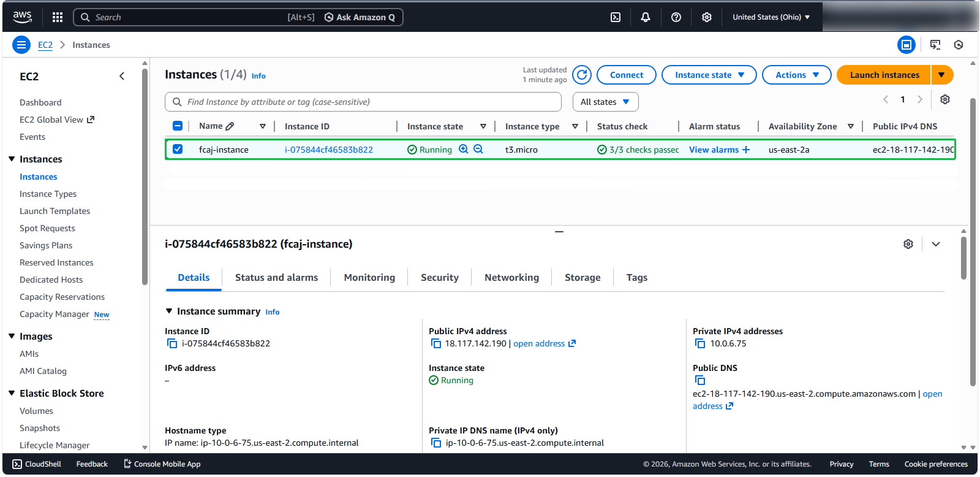Copy the private IP DNS name

[x=436, y=443]
